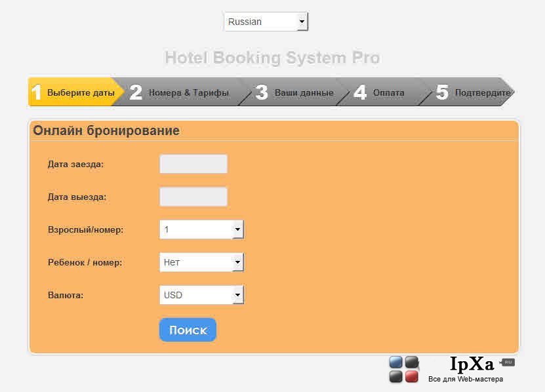
Task: Click the Дата заезда input field
Action: tap(193, 164)
